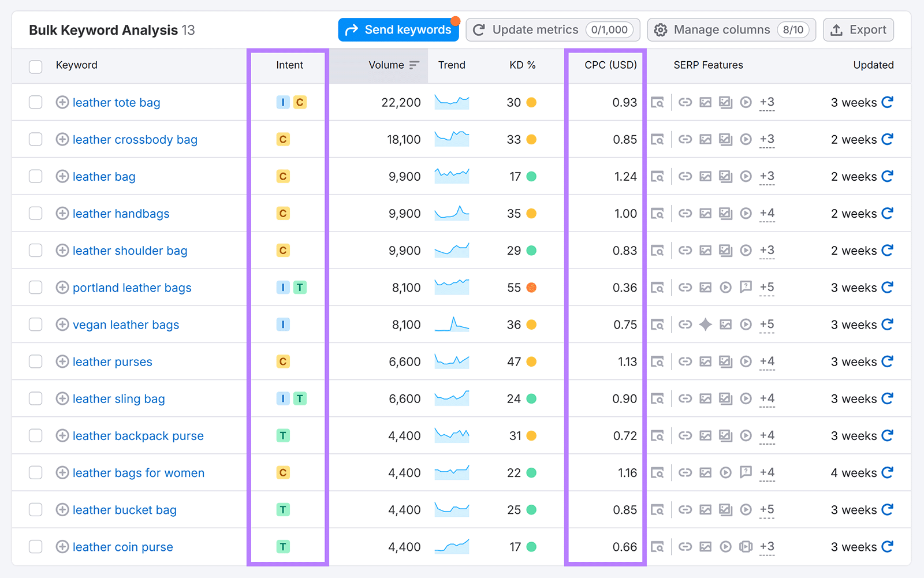
Task: Refresh leather coin purse metrics with the blue refresh icon
Action: pyautogui.click(x=887, y=547)
